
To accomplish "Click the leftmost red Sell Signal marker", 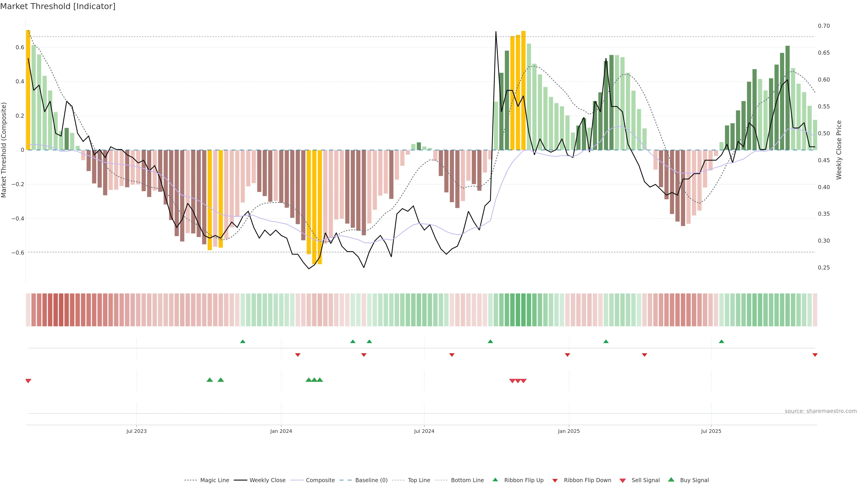I will coord(28,381).
